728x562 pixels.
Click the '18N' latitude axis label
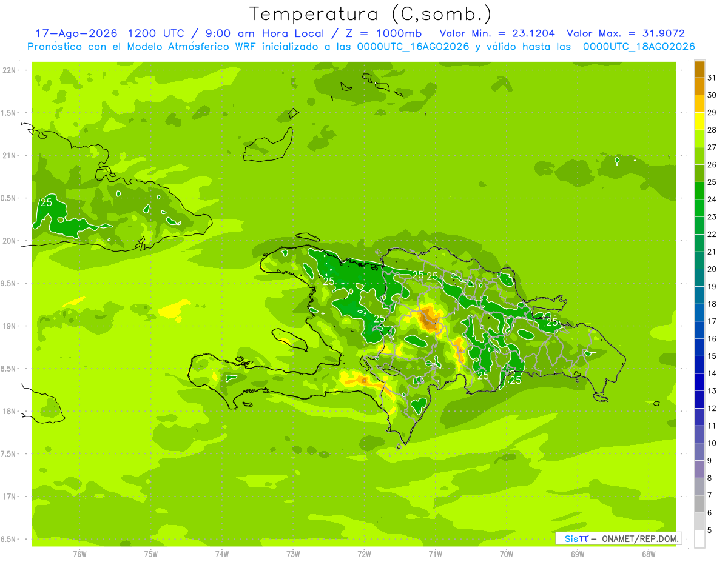[x=10, y=411]
